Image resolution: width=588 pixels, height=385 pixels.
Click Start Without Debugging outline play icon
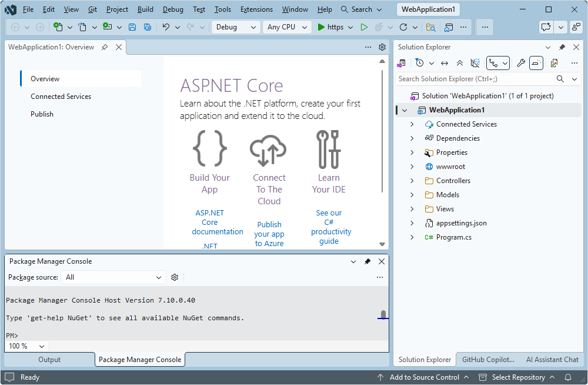(364, 26)
